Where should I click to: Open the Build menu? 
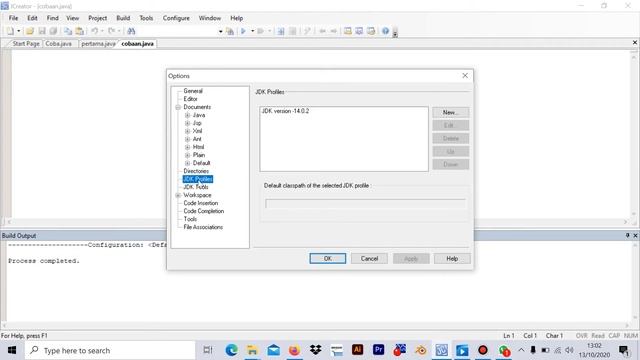123,18
